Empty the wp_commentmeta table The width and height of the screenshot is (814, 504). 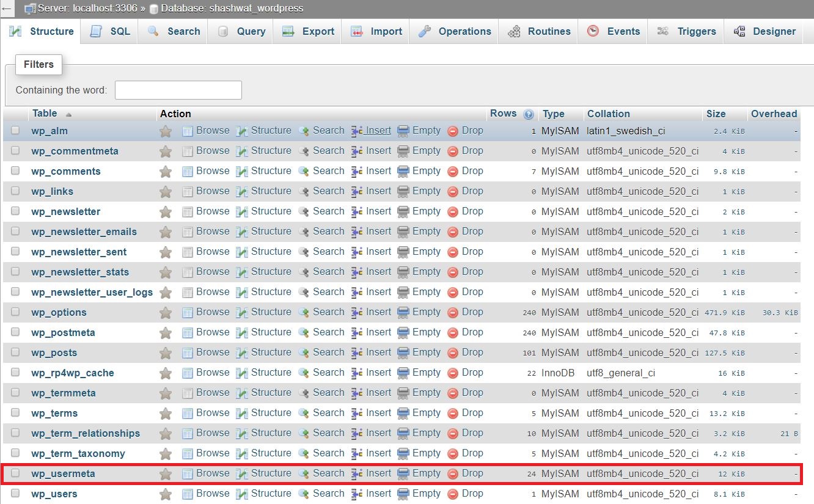426,151
